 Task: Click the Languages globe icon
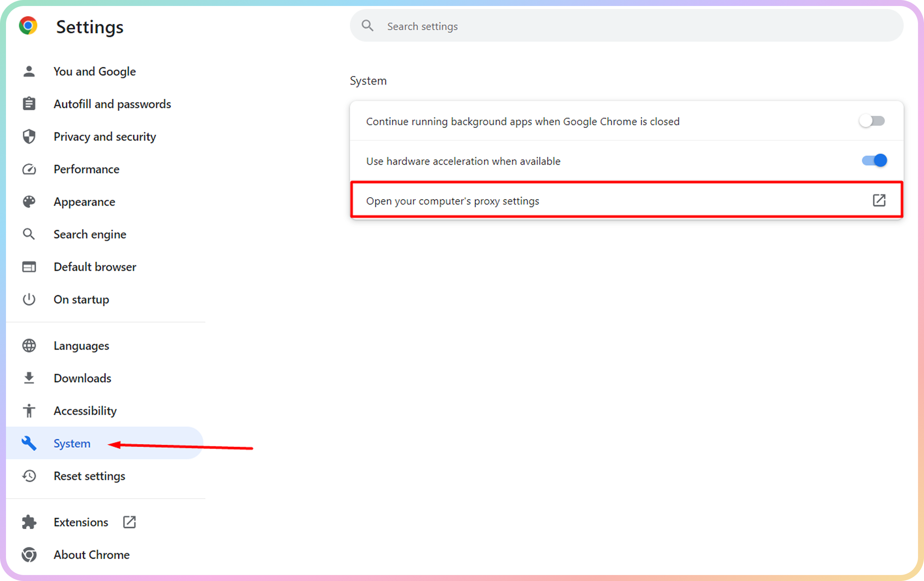29,346
